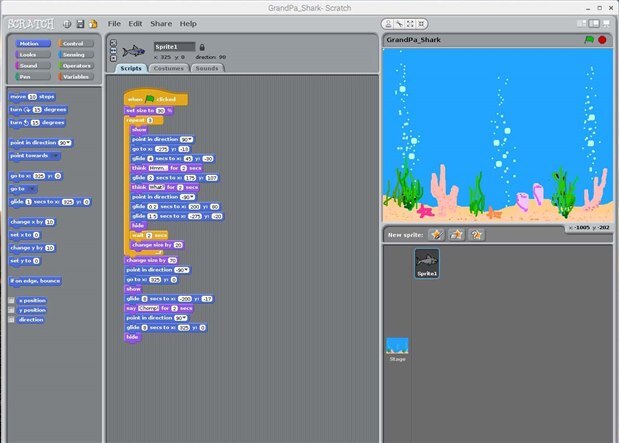Open the Edit menu

[x=135, y=24]
